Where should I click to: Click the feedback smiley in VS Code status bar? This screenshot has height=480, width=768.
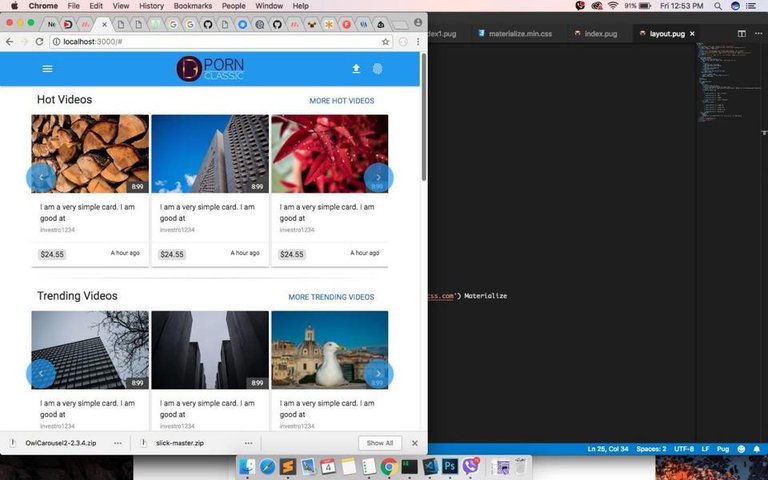tap(741, 449)
